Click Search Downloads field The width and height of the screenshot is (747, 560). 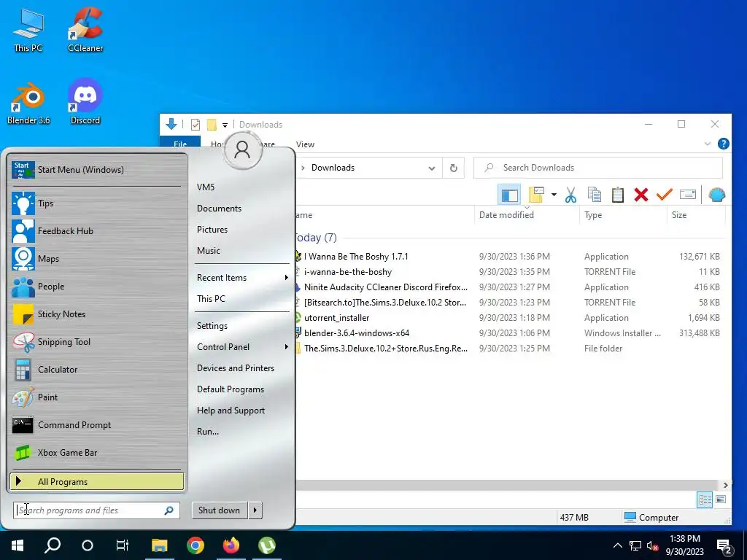pos(598,168)
